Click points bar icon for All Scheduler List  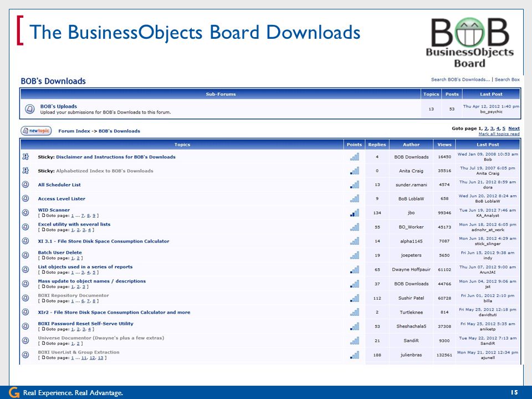coord(355,185)
